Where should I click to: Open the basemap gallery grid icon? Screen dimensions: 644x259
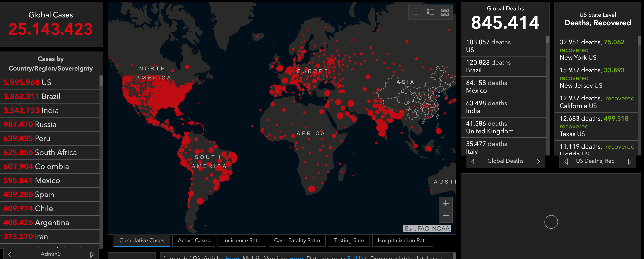(445, 12)
